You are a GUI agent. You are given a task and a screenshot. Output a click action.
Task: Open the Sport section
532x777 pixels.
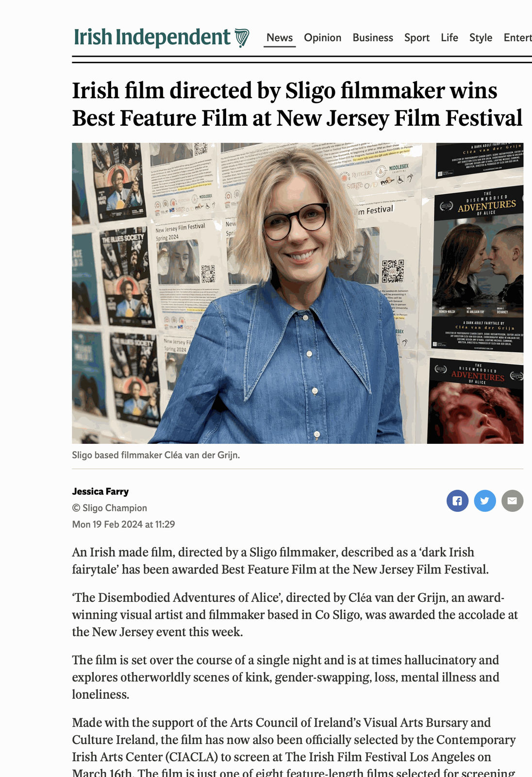coord(417,38)
